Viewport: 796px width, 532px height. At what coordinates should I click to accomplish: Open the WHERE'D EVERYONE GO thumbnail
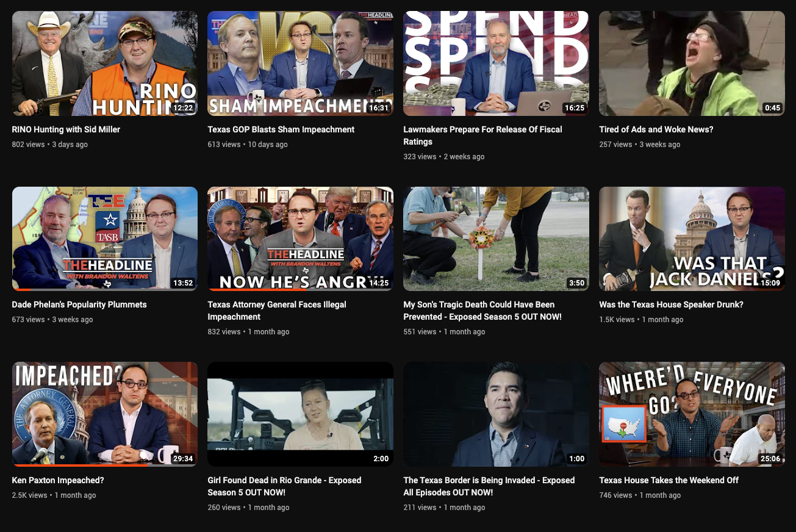(x=692, y=414)
